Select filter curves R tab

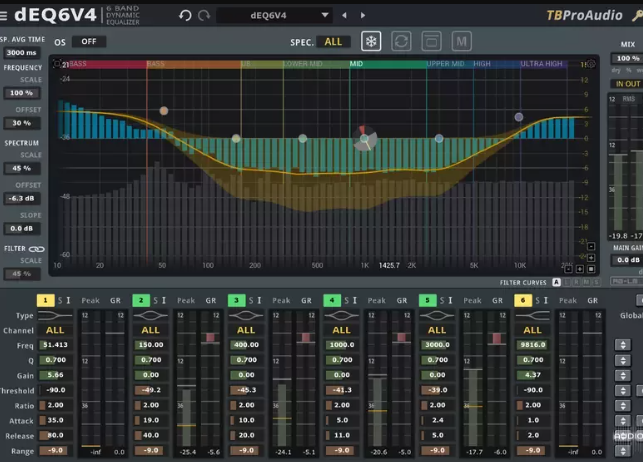pos(577,282)
